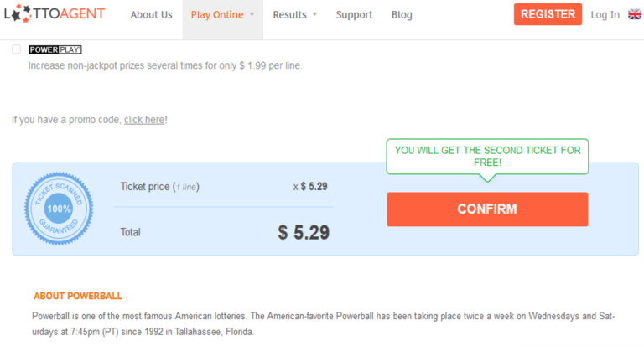Click the About Powerball heading
Viewport: 644px width, 346px height.
[78, 296]
